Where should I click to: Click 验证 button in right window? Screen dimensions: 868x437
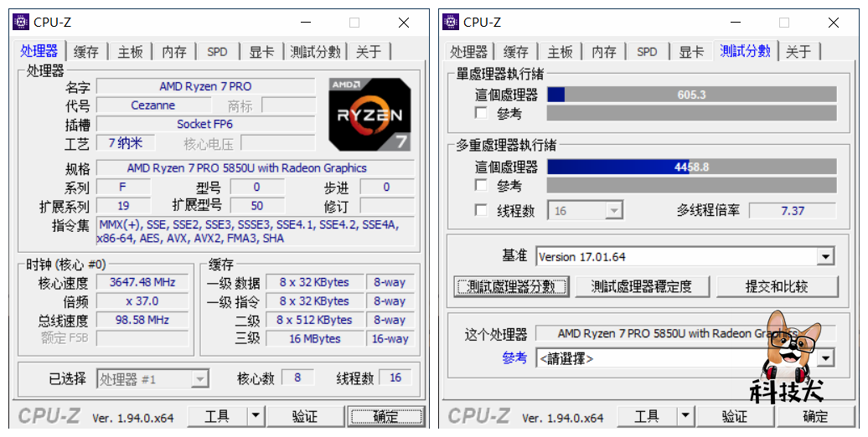pos(735,415)
